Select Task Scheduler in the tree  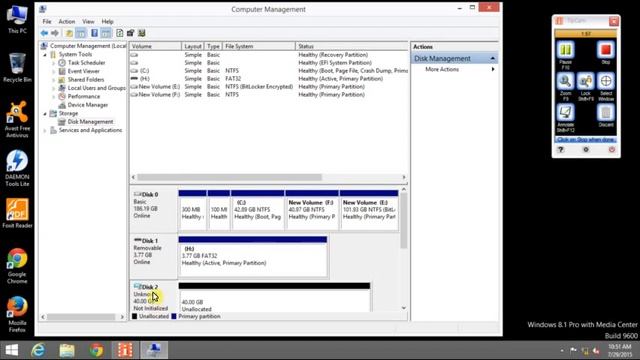click(82, 63)
